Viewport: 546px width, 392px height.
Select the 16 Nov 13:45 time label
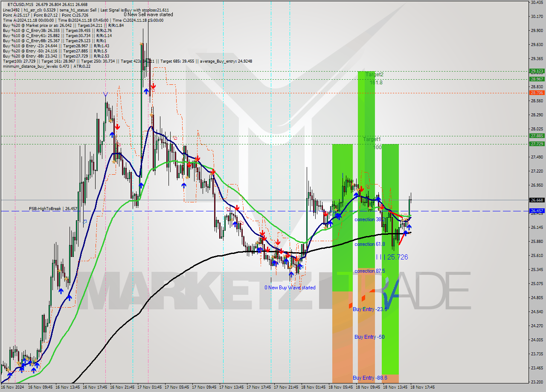[x=67, y=387]
